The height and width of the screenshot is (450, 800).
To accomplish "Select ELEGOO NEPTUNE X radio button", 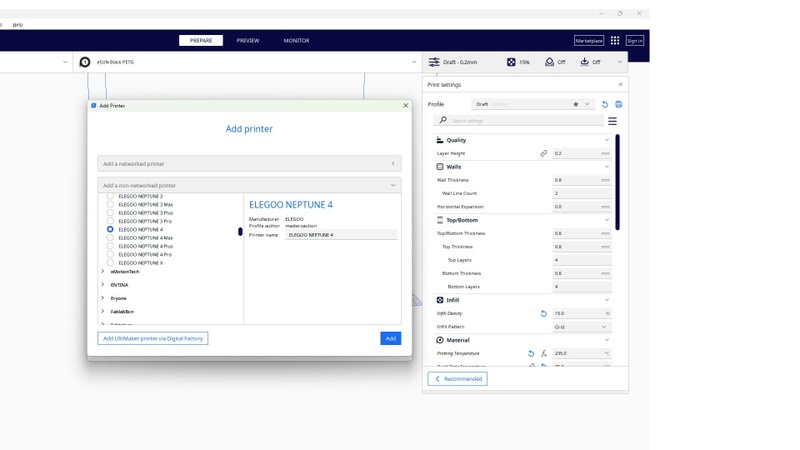I will pos(110,263).
